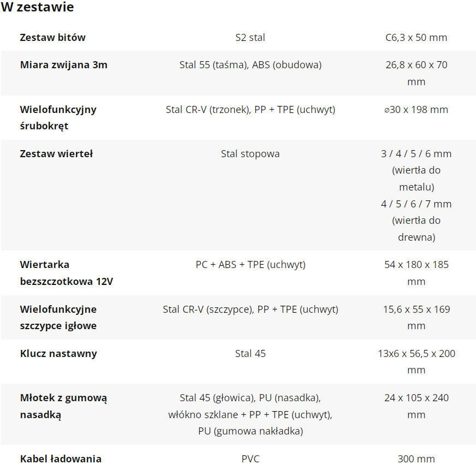Click the "Wielofunkcyjny śrubokręt" row label
The image size is (476, 470).
point(58,117)
